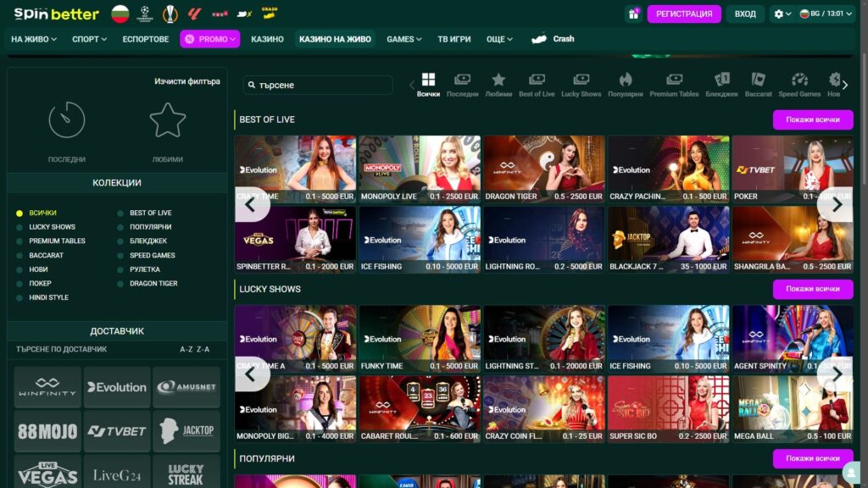Click the Регистрация button
The width and height of the screenshot is (868, 488).
pyautogui.click(x=683, y=14)
